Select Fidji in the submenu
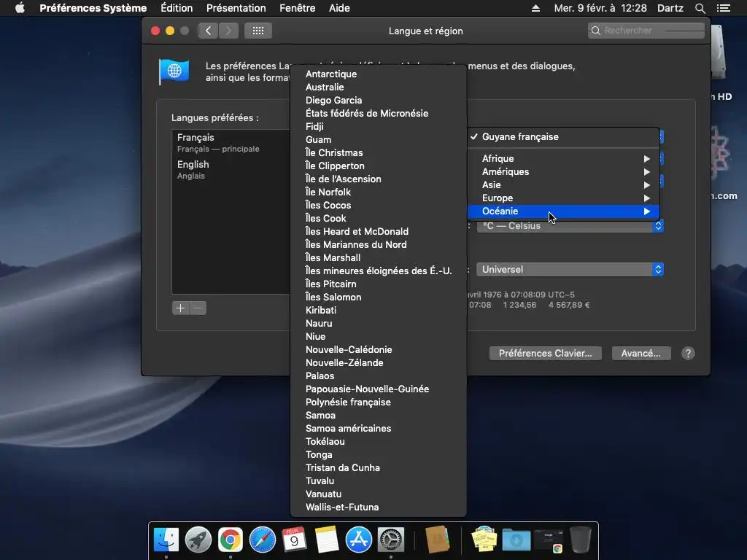This screenshot has height=560, width=747. (379, 127)
